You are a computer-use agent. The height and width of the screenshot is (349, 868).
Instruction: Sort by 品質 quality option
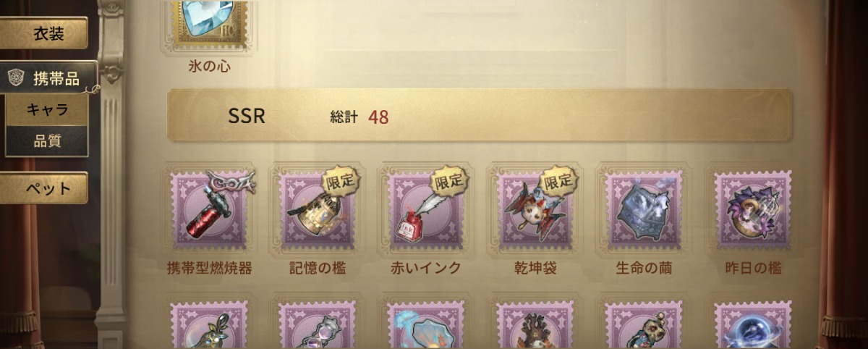point(47,141)
